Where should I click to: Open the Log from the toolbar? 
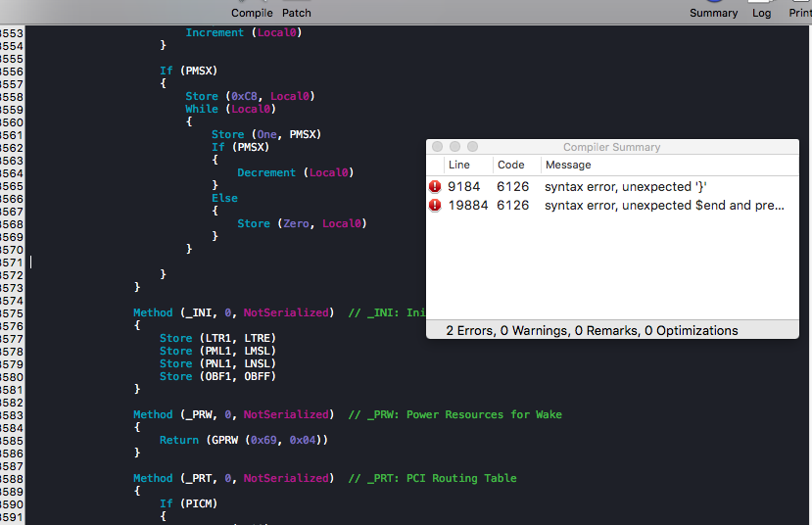(761, 10)
